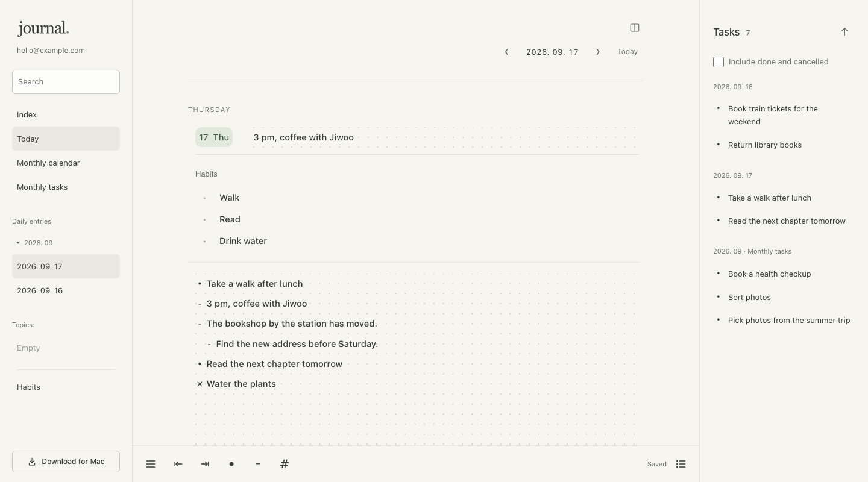Open the Book train tickets task in the Tasks panel
Viewport: 868px width, 482px height.
point(773,115)
